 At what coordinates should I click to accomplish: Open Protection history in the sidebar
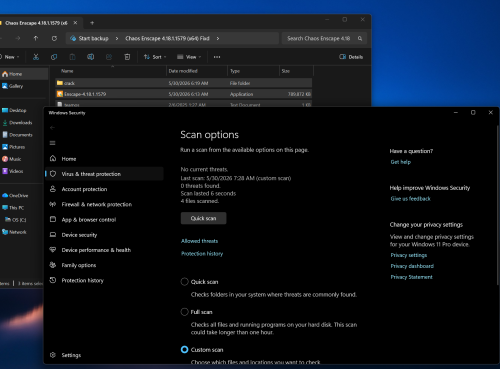(x=104, y=280)
